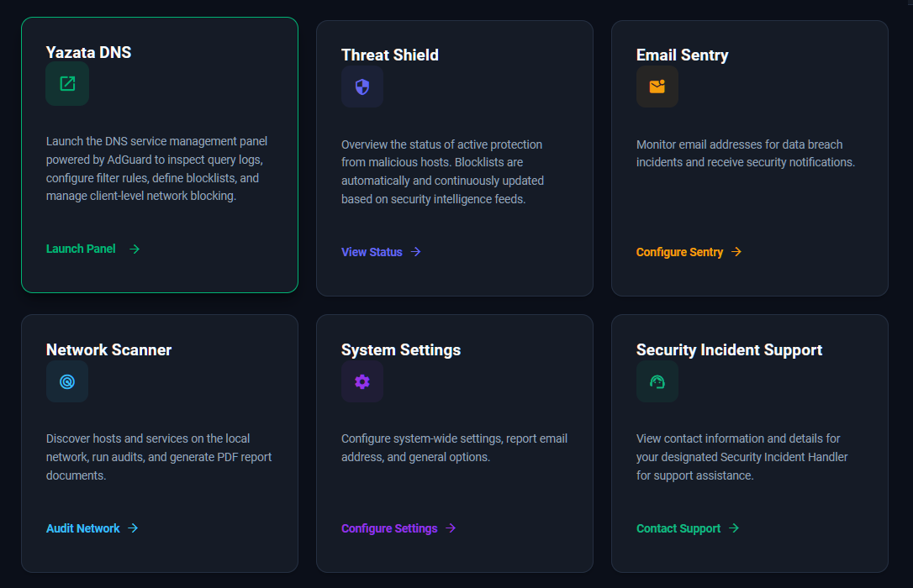
Task: Click the arrow next to Audit Network
Action: click(x=134, y=528)
